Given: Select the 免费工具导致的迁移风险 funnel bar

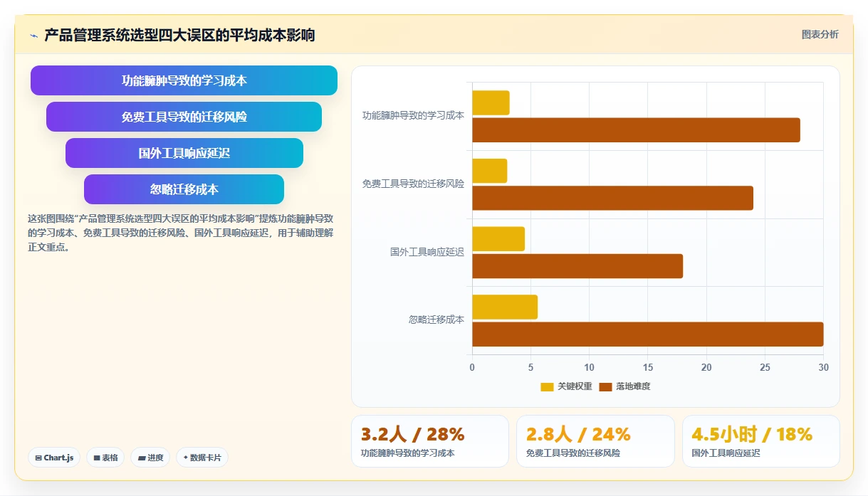Looking at the screenshot, I should pos(184,117).
